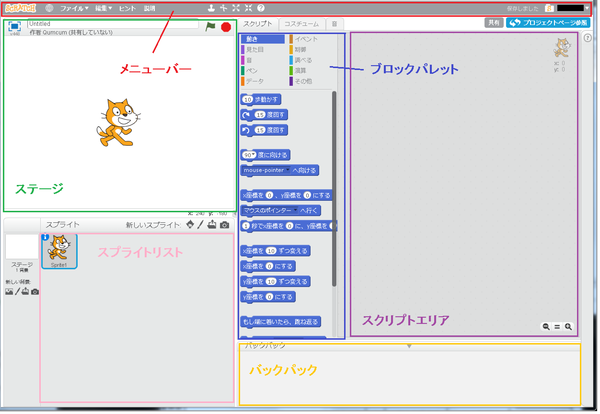
Task: Upload sprite from file icon
Action: [x=212, y=225]
